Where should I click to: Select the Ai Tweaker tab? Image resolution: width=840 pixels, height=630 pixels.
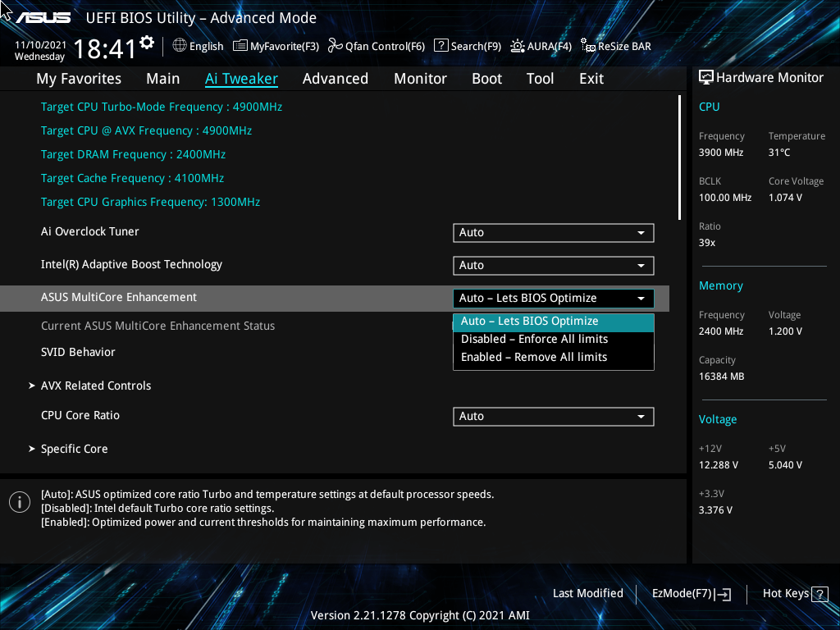241,79
